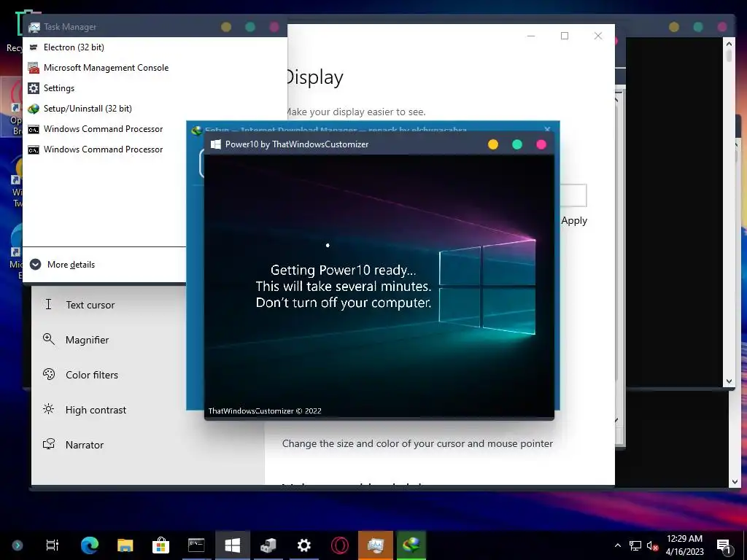Open network status in system tray
The image size is (747, 560).
(x=635, y=545)
